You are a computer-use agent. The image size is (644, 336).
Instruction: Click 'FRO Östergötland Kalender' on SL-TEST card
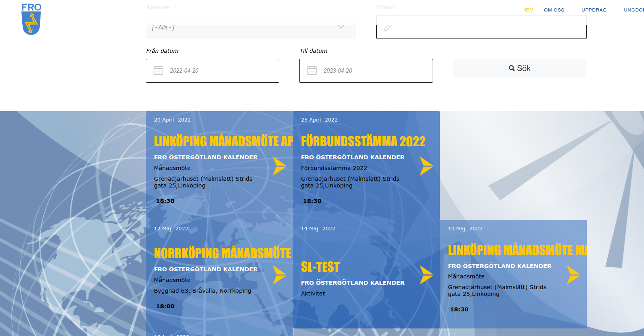(x=353, y=283)
